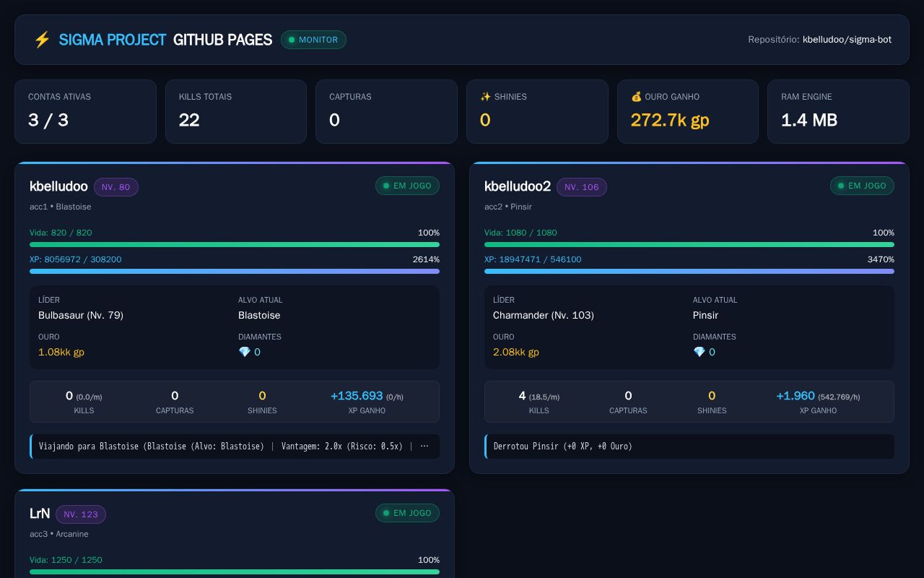Image resolution: width=924 pixels, height=578 pixels.
Task: Click the 272.7k gp gold value
Action: point(670,120)
